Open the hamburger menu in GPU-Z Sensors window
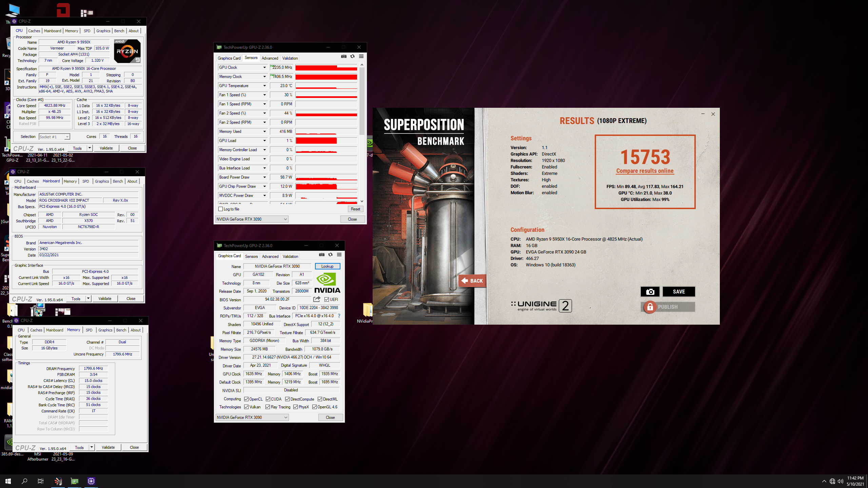Image resolution: width=868 pixels, height=488 pixels. tap(361, 57)
